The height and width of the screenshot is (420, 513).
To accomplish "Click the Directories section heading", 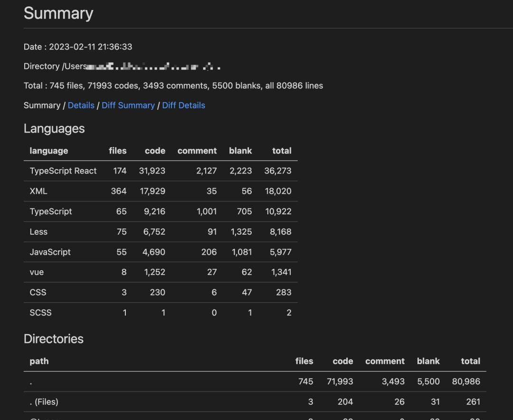I will click(54, 339).
